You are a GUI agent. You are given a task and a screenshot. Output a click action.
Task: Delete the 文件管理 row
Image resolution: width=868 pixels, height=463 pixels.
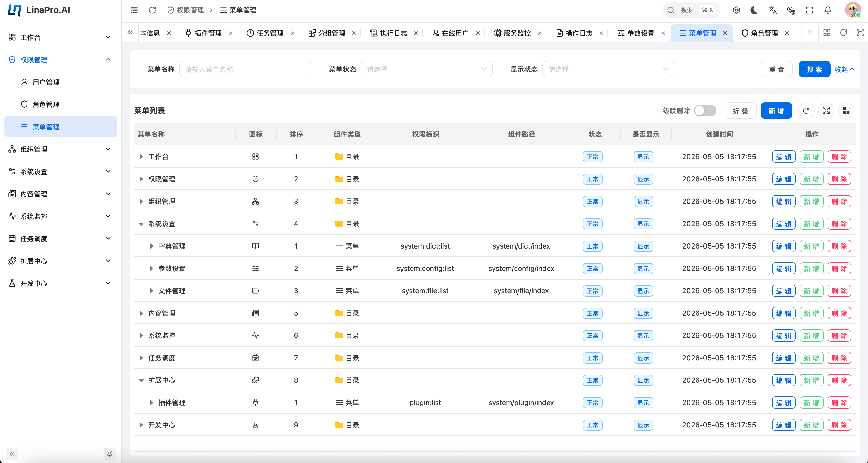tap(839, 291)
